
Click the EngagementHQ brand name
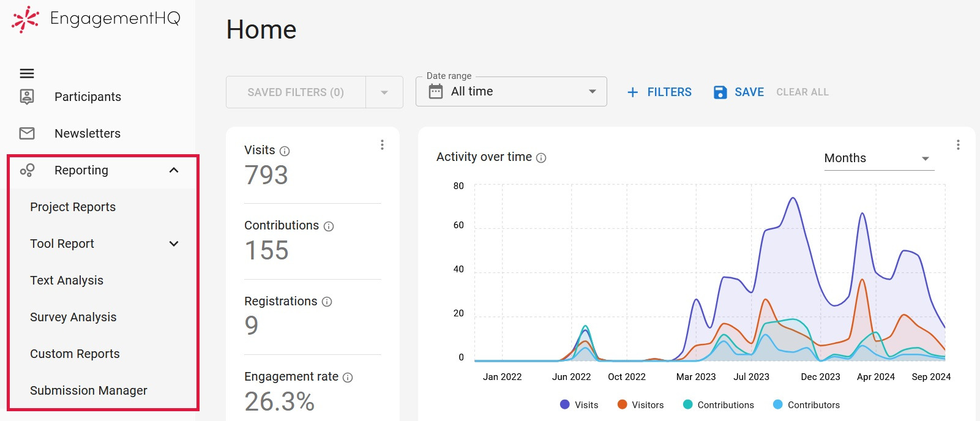point(115,19)
